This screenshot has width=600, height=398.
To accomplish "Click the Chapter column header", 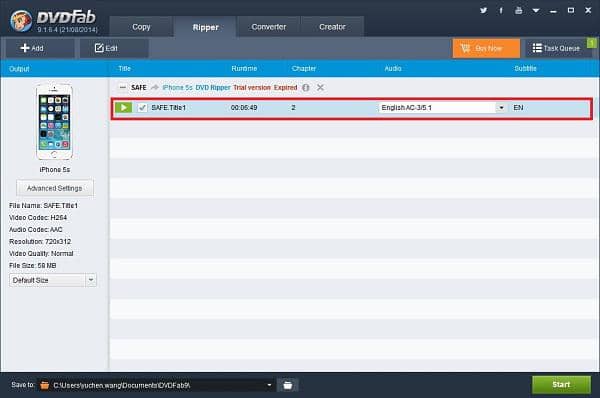I will tap(304, 69).
